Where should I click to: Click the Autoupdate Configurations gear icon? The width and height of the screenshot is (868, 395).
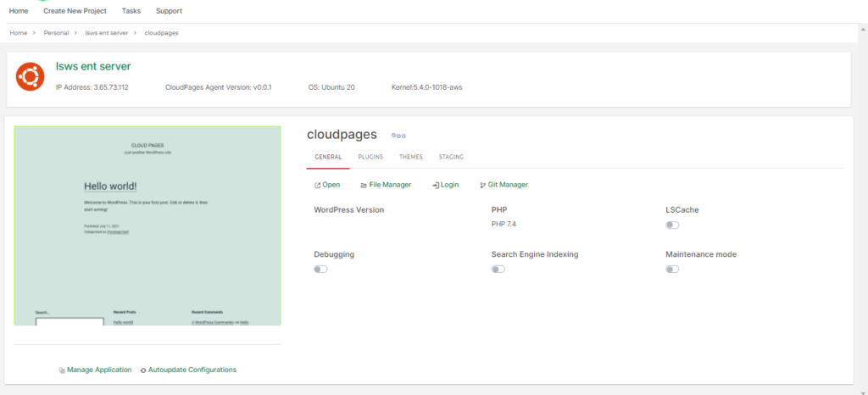click(x=143, y=370)
